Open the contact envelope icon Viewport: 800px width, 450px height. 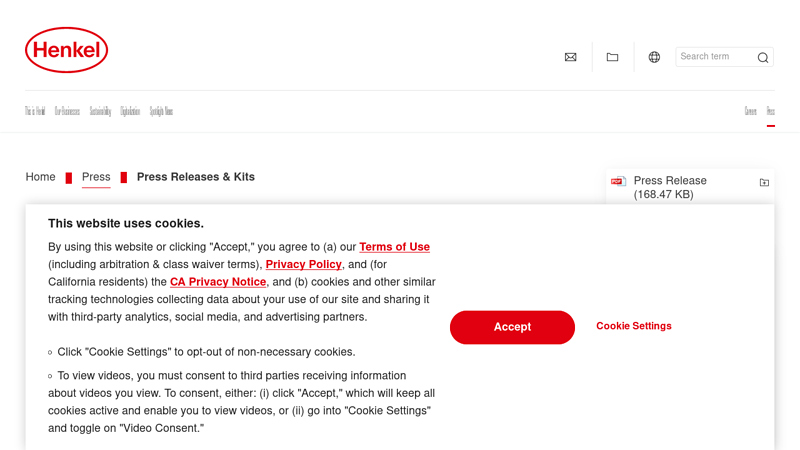click(570, 57)
